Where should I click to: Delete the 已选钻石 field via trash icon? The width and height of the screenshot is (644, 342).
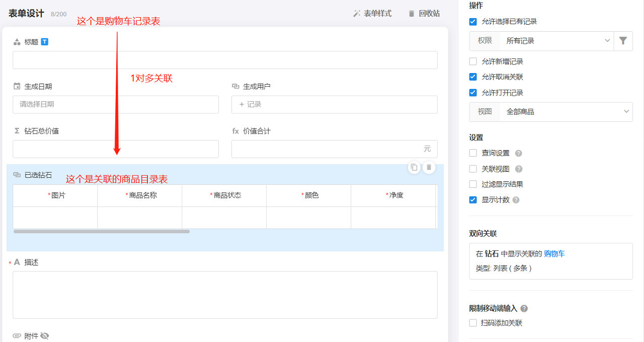pyautogui.click(x=429, y=167)
